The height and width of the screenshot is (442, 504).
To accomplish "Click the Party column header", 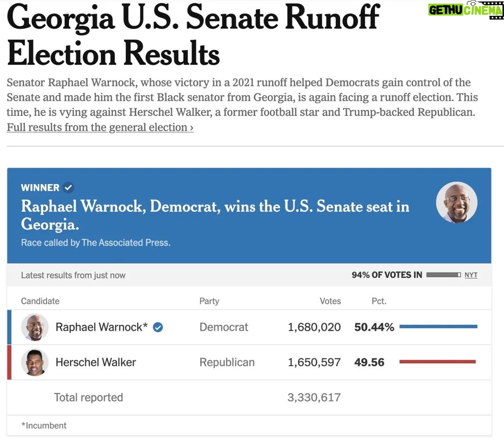I will (209, 301).
